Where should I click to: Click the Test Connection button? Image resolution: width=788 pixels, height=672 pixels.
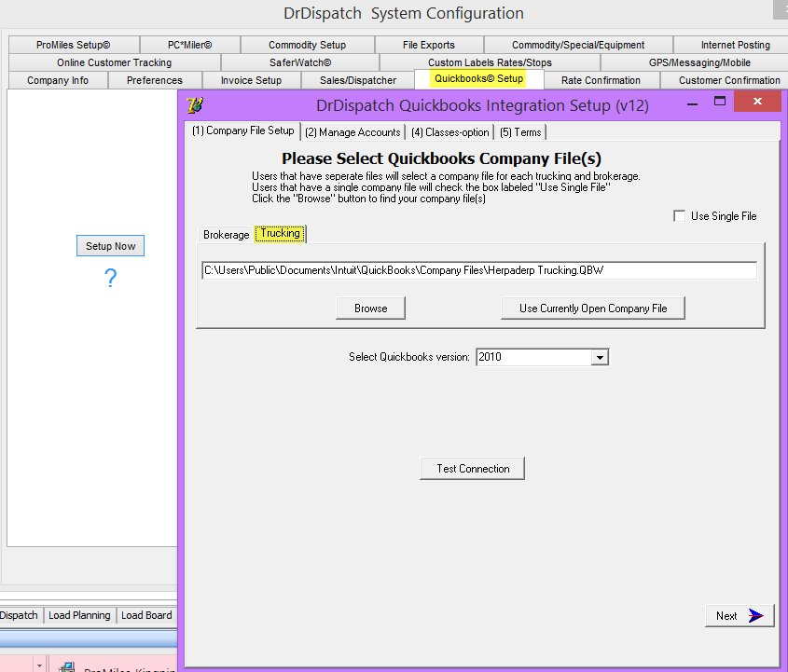(473, 469)
